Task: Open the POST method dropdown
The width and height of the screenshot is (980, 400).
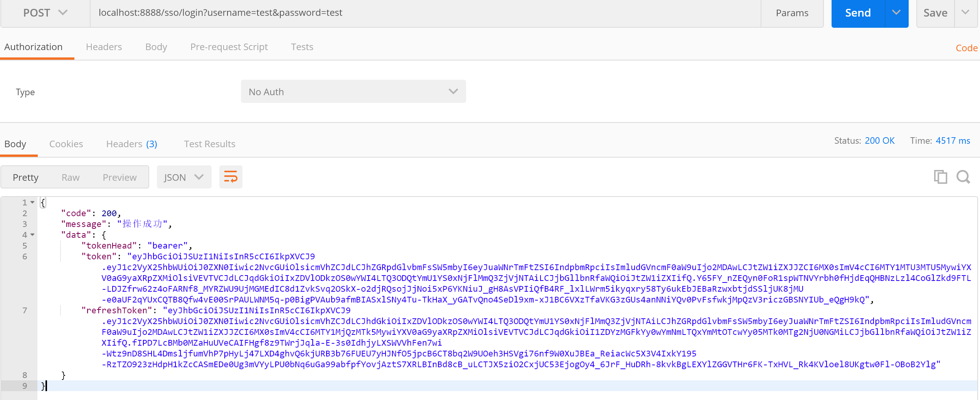Action: click(45, 13)
